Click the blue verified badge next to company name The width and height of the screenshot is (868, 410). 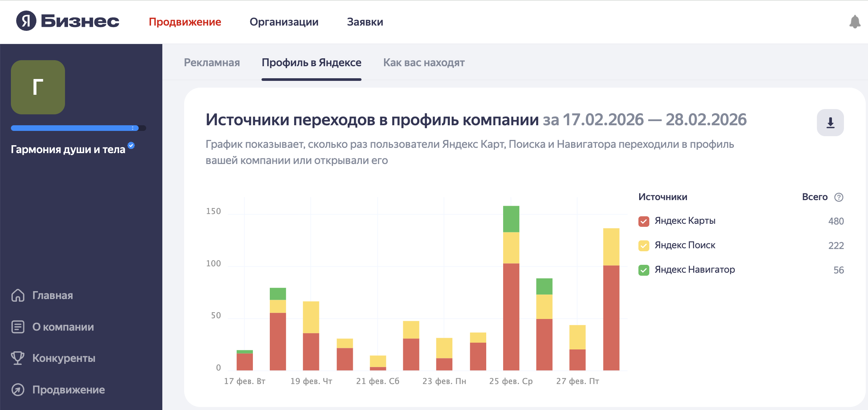[131, 145]
